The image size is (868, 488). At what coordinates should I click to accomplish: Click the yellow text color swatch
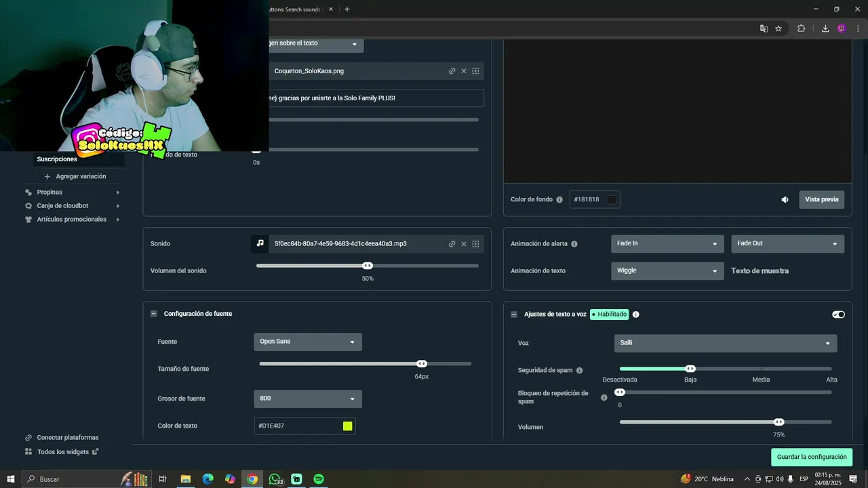click(x=348, y=426)
